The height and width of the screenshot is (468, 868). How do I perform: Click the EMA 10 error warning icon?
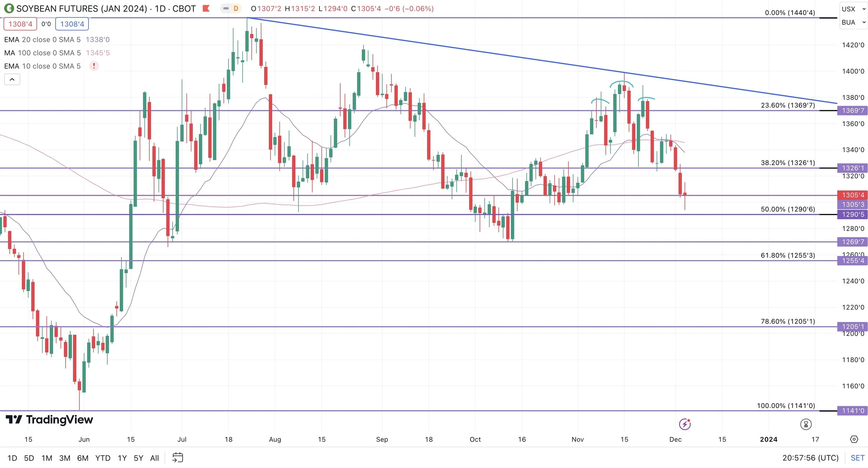point(94,66)
